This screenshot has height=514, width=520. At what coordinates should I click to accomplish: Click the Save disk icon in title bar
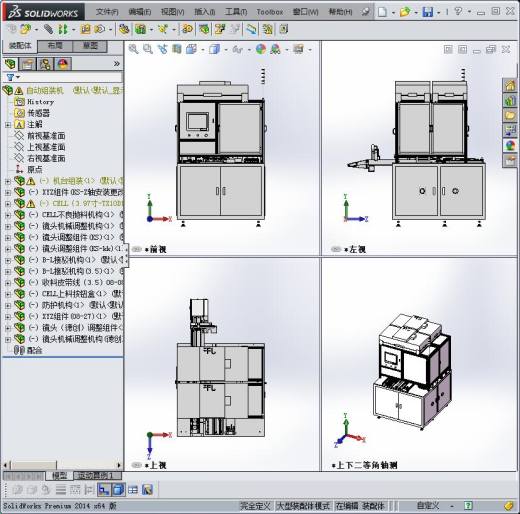pos(427,12)
